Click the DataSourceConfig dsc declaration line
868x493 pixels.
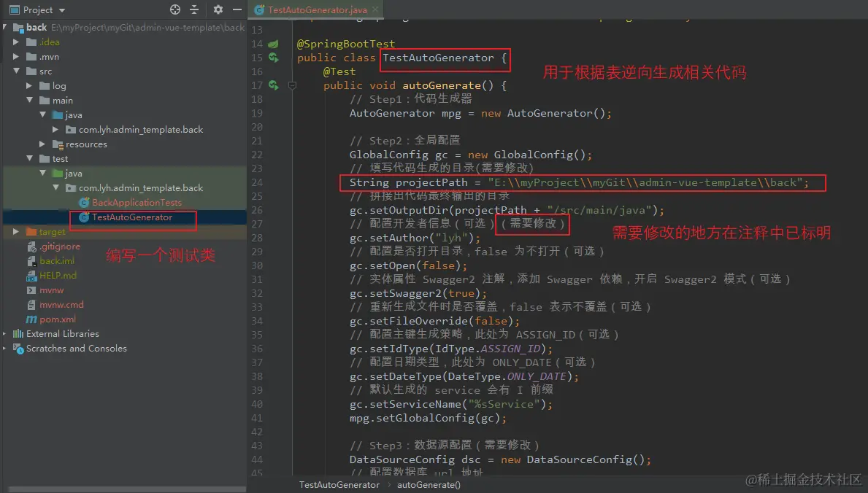pyautogui.click(x=500, y=459)
